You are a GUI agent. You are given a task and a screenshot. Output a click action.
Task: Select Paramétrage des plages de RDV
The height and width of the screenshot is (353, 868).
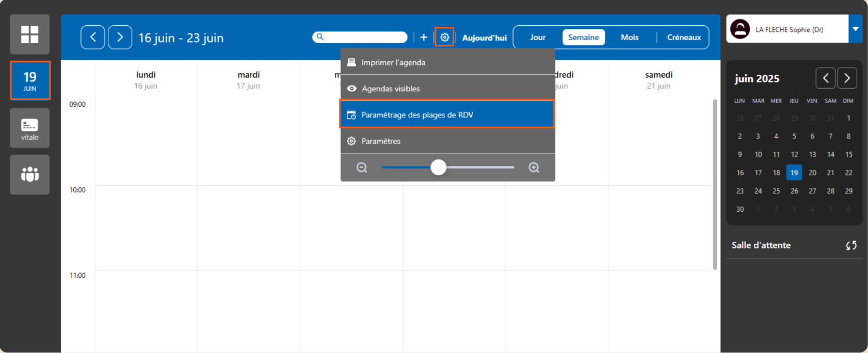(447, 114)
